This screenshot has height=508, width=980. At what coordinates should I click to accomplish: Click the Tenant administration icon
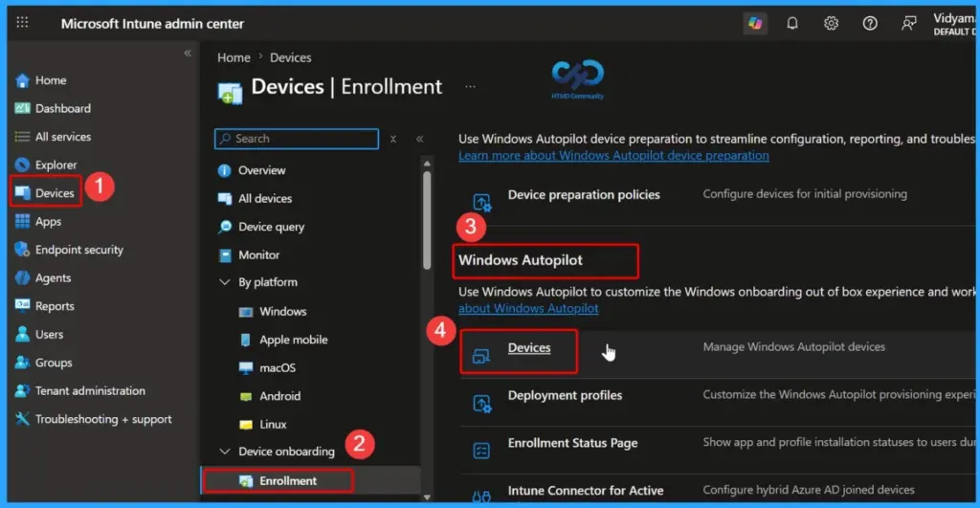[x=23, y=390]
